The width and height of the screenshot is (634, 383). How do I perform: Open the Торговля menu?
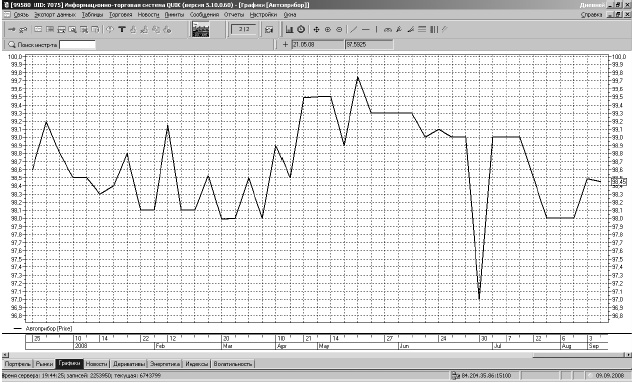[120, 15]
